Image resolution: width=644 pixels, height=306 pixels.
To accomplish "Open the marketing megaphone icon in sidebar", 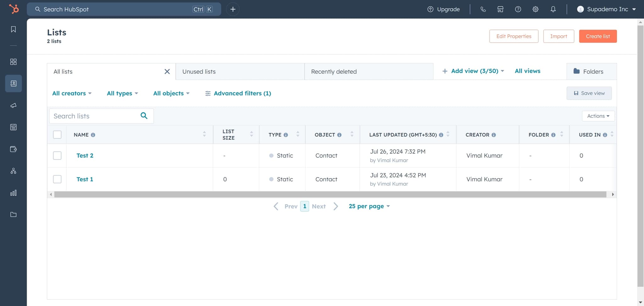I will (x=13, y=105).
